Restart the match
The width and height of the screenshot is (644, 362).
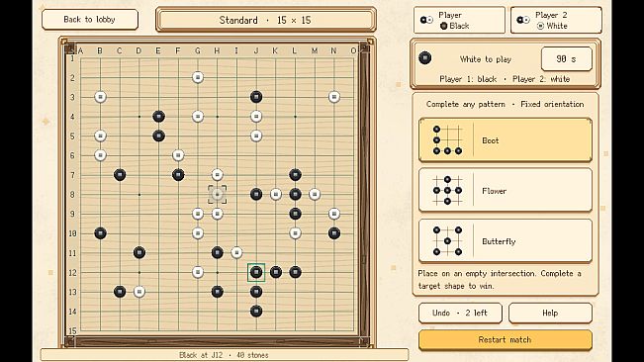coord(505,340)
